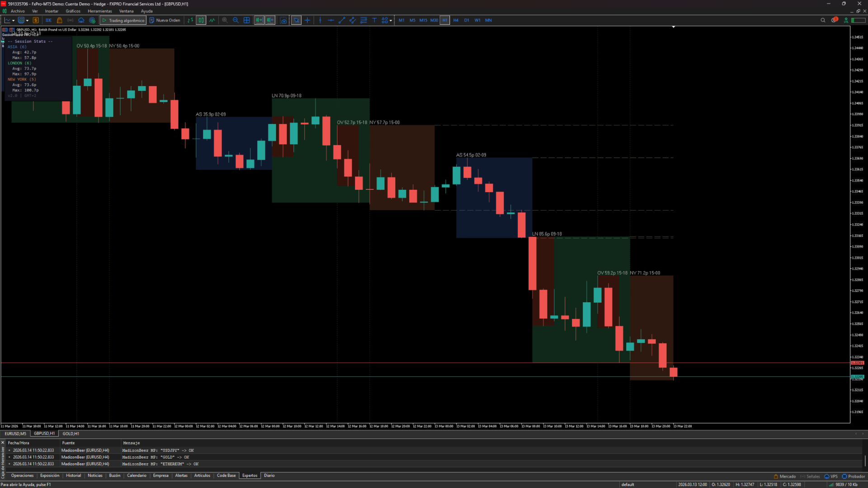
Task: Select the Fibonacci retracement tool
Action: [363, 20]
